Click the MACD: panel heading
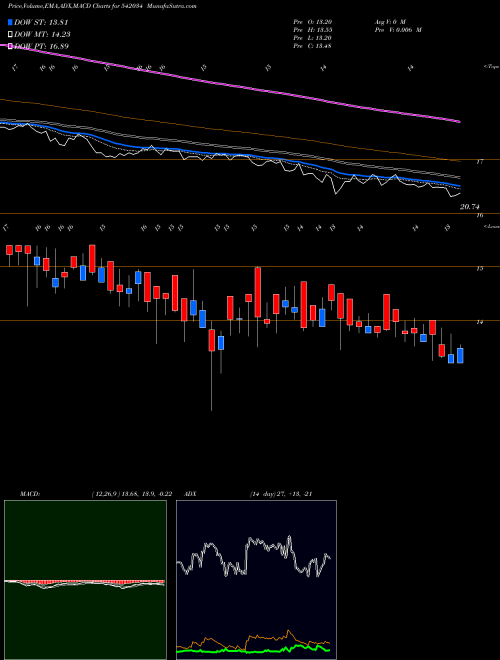 pyautogui.click(x=30, y=494)
